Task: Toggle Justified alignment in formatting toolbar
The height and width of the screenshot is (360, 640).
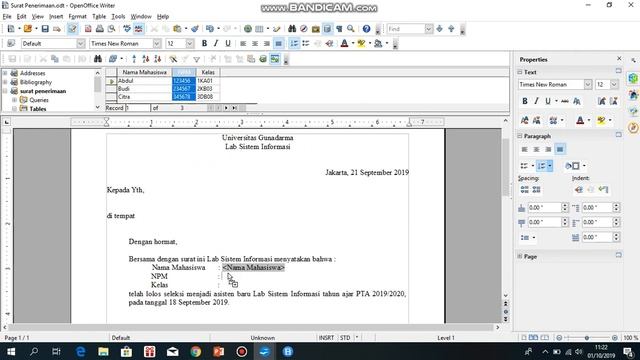Action: click(x=278, y=43)
